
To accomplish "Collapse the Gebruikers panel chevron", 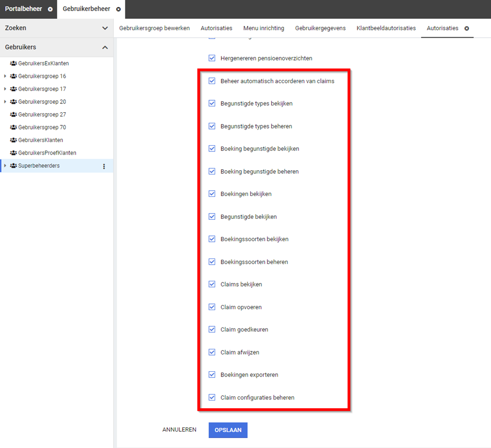I will [x=105, y=48].
